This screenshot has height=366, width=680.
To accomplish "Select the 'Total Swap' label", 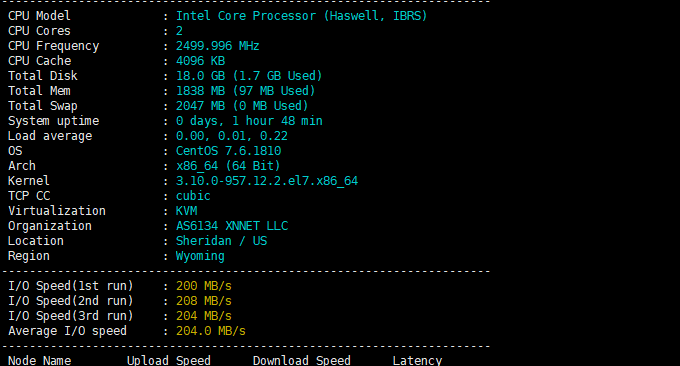I will click(x=42, y=106).
